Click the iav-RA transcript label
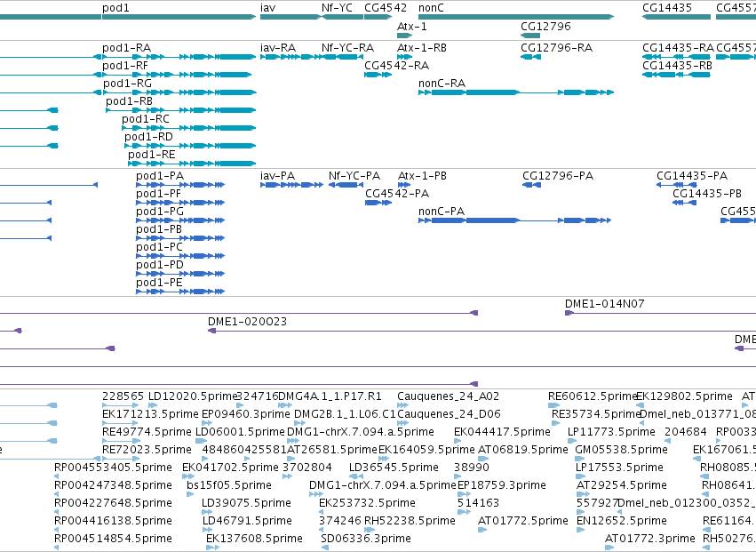This screenshot has width=756, height=552. tap(278, 48)
